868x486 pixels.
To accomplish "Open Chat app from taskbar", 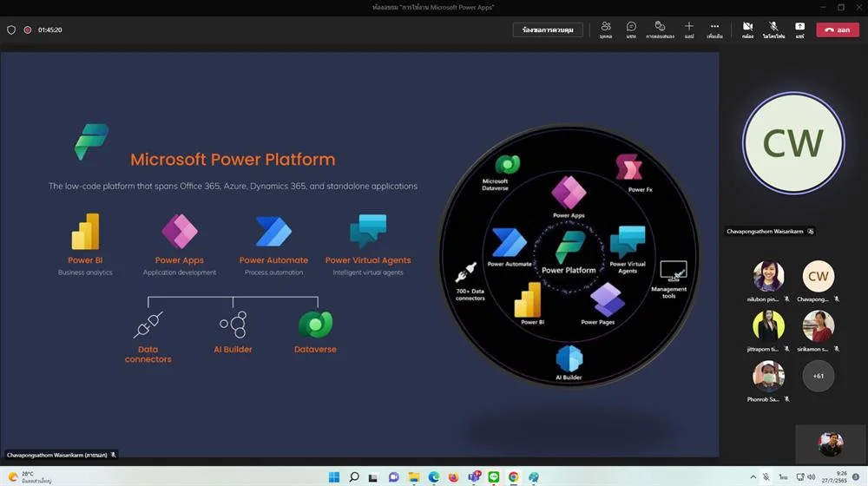I will (393, 477).
